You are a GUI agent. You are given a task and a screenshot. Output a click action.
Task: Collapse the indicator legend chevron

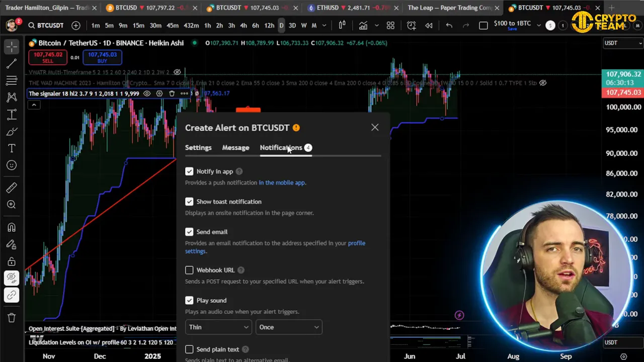point(34,105)
